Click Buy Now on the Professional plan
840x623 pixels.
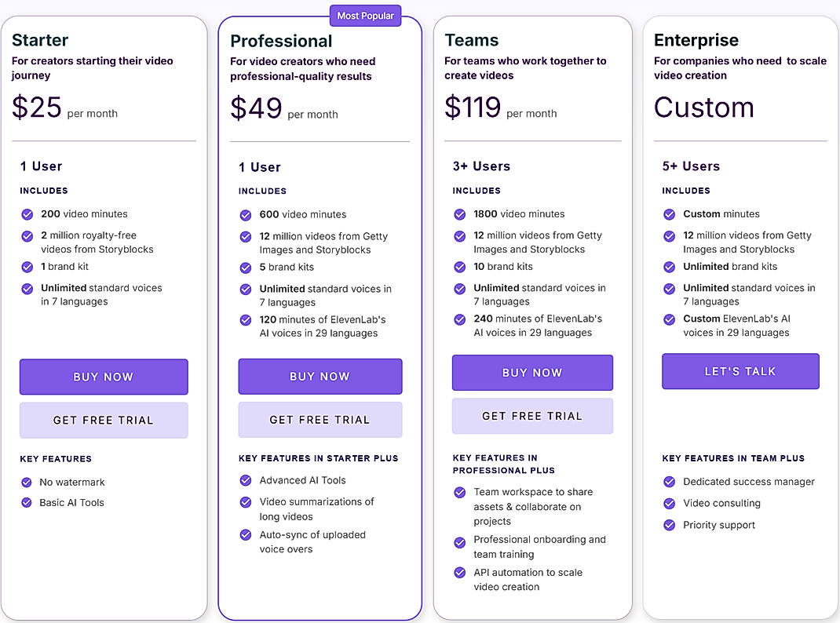point(320,377)
